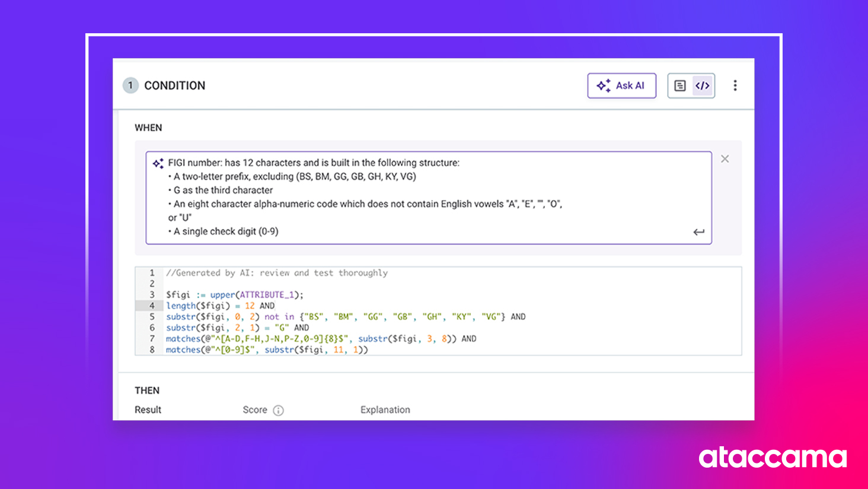Image resolution: width=868 pixels, height=489 pixels.
Task: Click the Result column header
Action: tap(148, 410)
